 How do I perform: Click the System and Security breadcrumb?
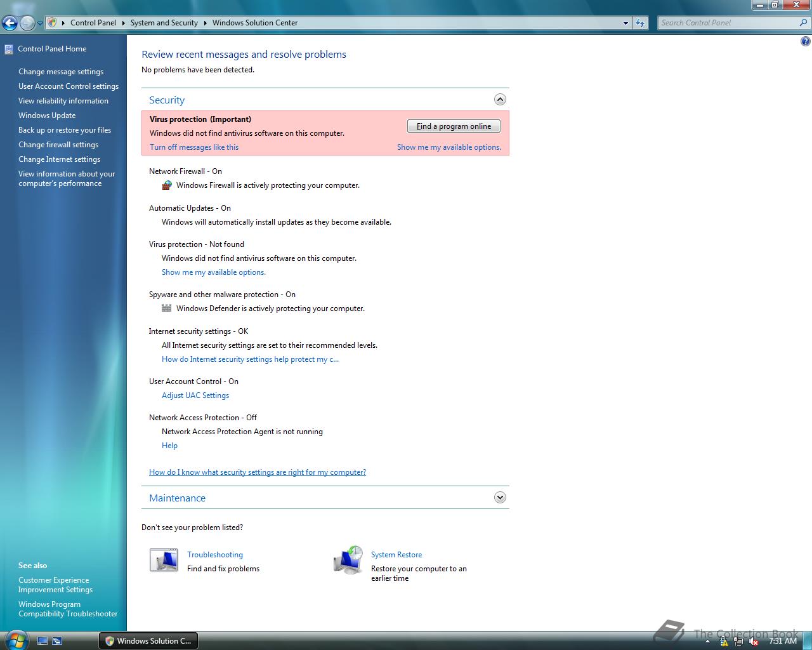click(164, 23)
